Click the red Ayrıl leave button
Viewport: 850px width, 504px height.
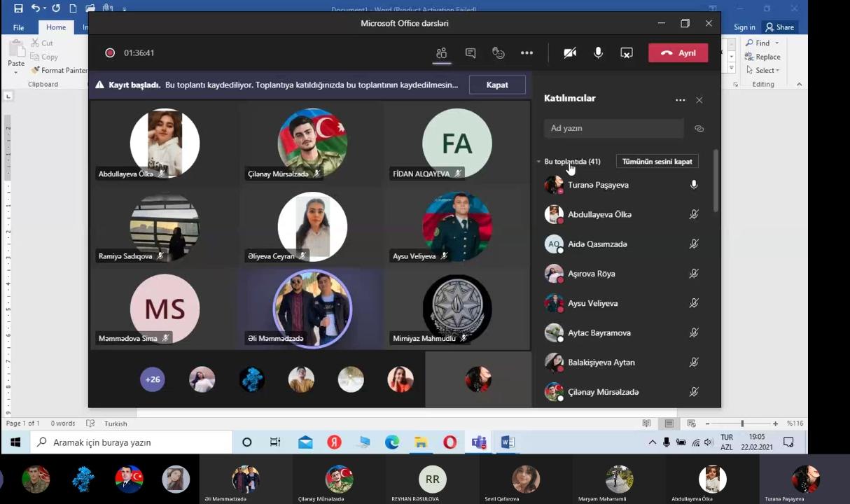(678, 53)
